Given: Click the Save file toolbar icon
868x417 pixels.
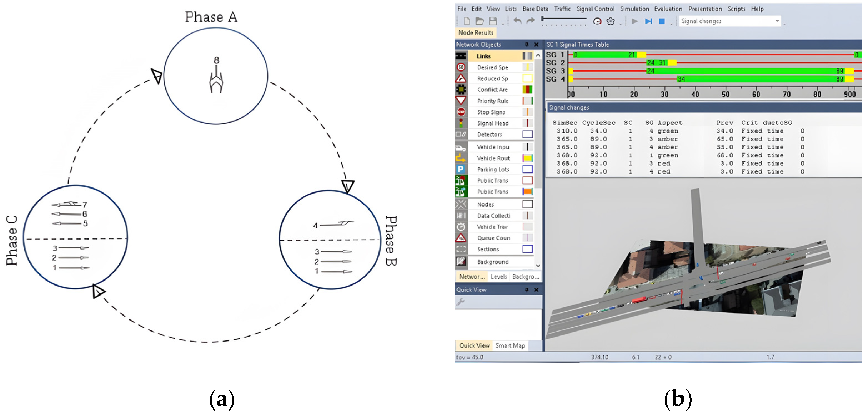Looking at the screenshot, I should click(493, 21).
